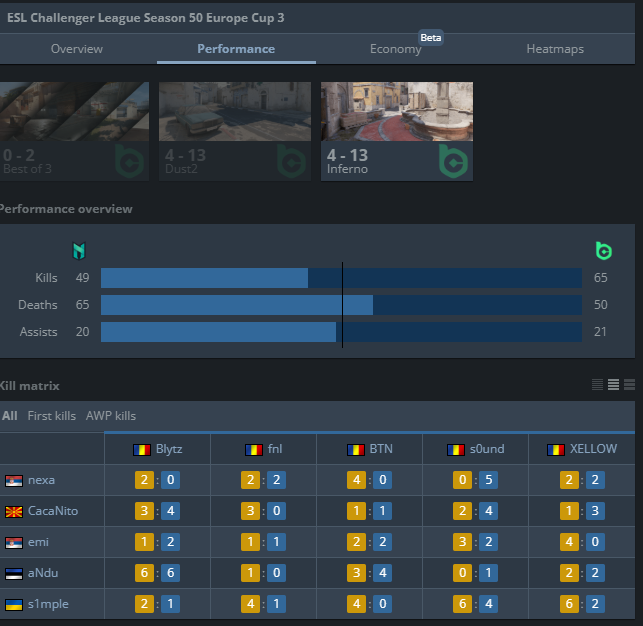Screen dimensions: 643x626
Task: Click right team logo in Performance overview
Action: (603, 250)
